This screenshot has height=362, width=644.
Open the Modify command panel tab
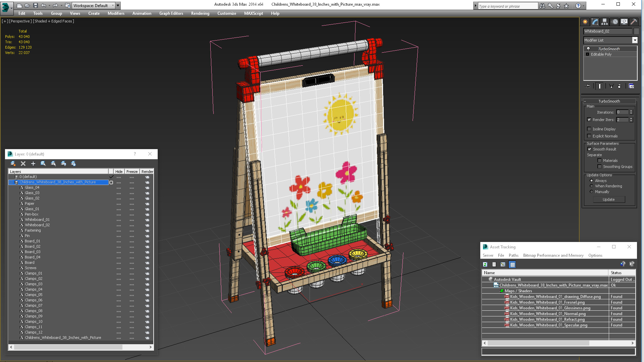pyautogui.click(x=595, y=22)
